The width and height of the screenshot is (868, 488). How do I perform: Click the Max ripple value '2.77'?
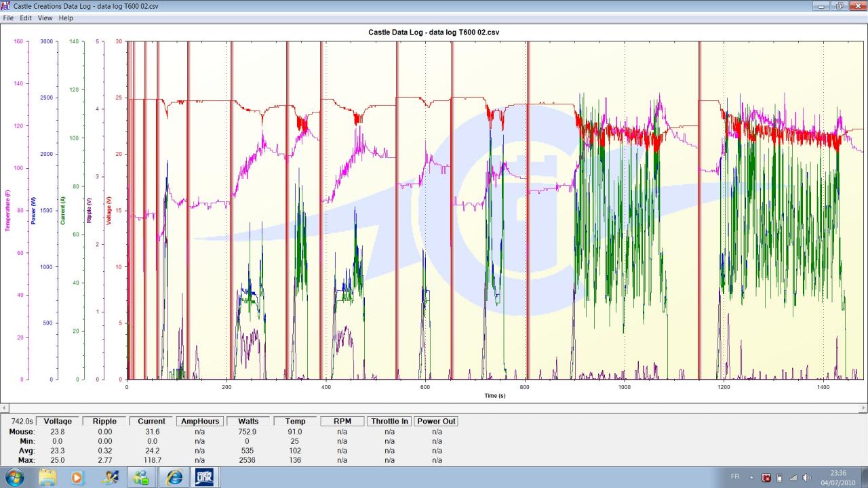point(104,460)
